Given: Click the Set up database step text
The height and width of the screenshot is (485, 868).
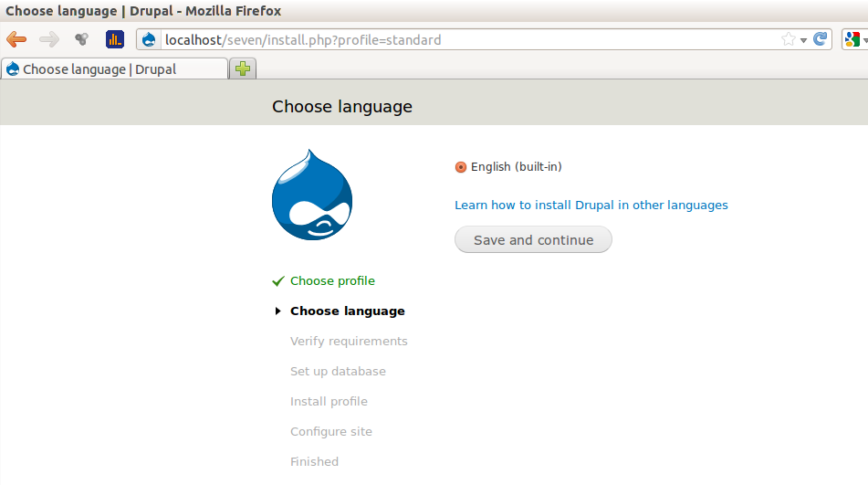Looking at the screenshot, I should 338,372.
